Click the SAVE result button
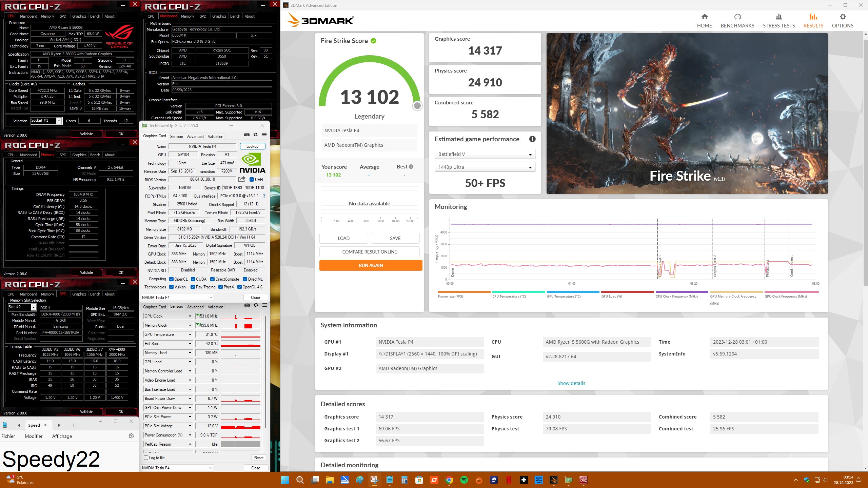Viewport: 868px width, 488px height. (x=395, y=238)
